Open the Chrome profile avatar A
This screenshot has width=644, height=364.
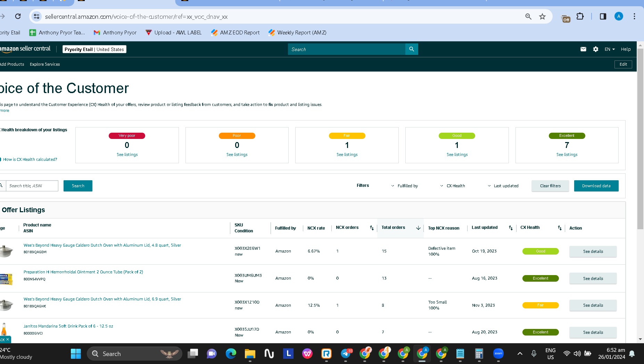tap(619, 16)
